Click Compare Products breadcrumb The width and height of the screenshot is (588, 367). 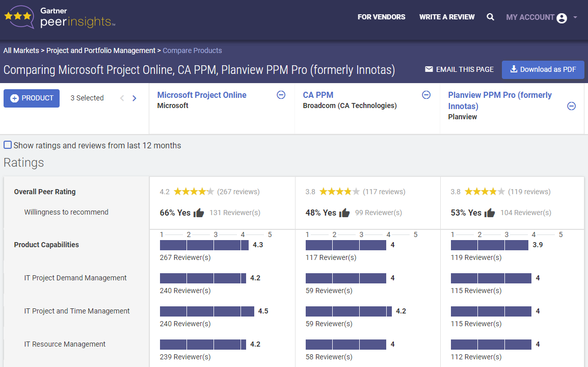192,50
